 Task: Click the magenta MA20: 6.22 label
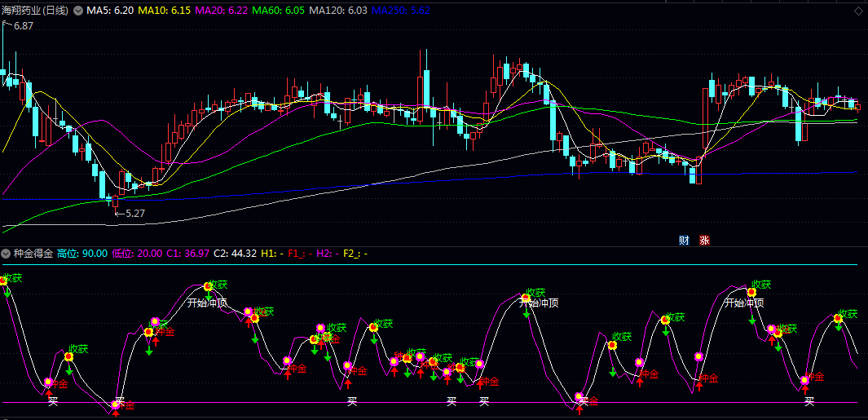coord(222,11)
